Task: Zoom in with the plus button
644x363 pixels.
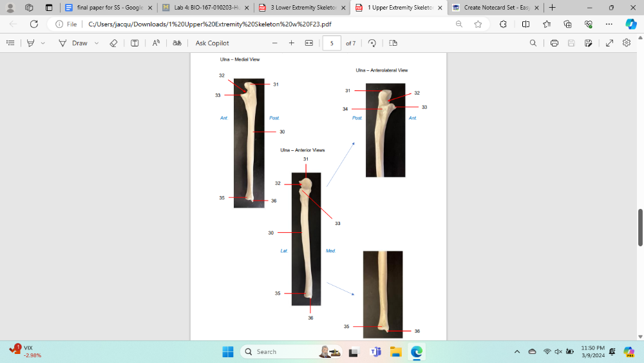Action: 291,43
